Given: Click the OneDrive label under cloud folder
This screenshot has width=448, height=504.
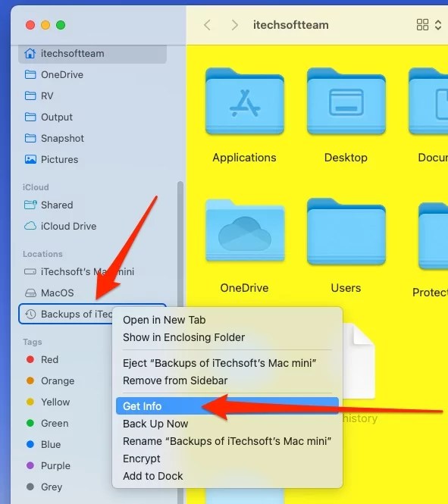Looking at the screenshot, I should pos(244,288).
